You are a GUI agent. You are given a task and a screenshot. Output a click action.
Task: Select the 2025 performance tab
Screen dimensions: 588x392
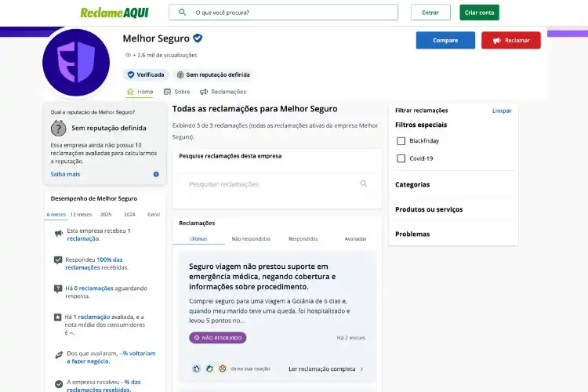click(x=106, y=215)
